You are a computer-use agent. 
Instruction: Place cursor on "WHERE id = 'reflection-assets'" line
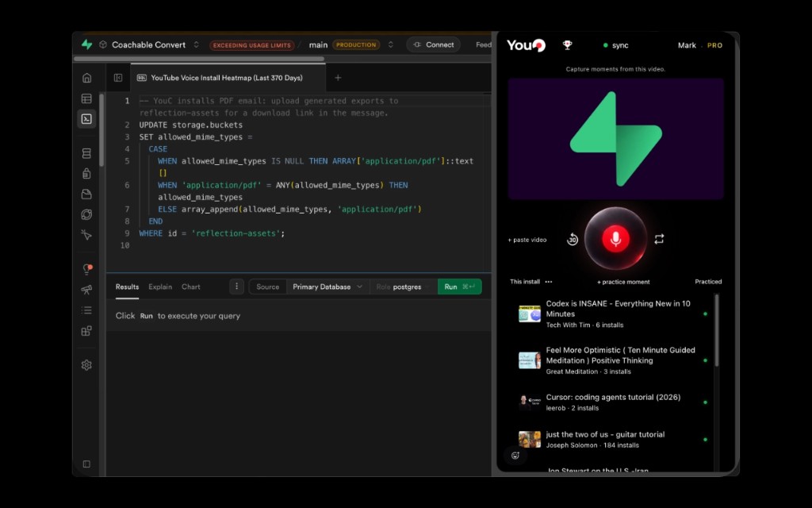(212, 233)
